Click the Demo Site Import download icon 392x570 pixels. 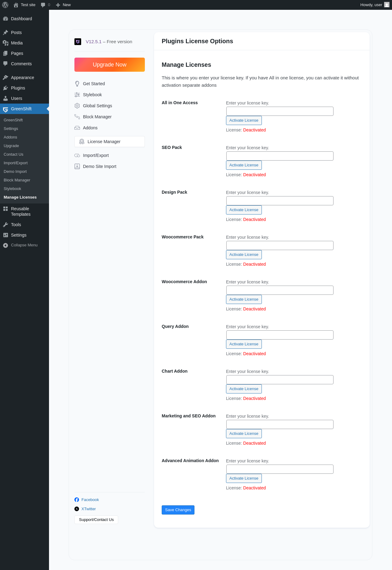point(77,166)
